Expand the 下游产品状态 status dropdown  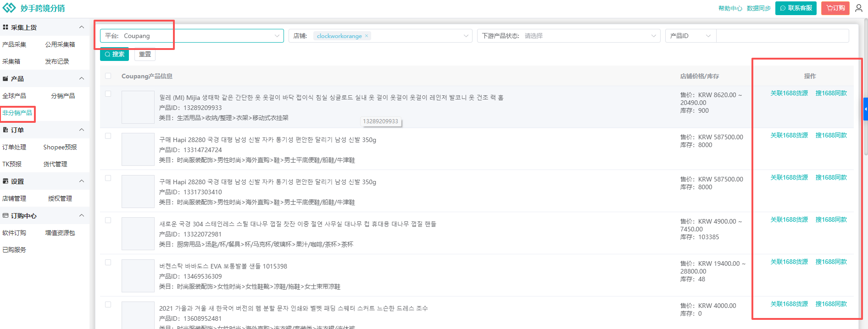(x=568, y=36)
